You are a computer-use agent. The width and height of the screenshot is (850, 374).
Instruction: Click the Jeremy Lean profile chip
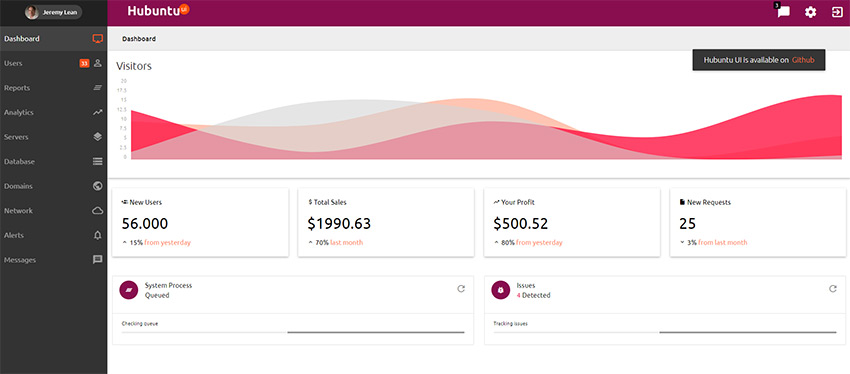tap(54, 12)
